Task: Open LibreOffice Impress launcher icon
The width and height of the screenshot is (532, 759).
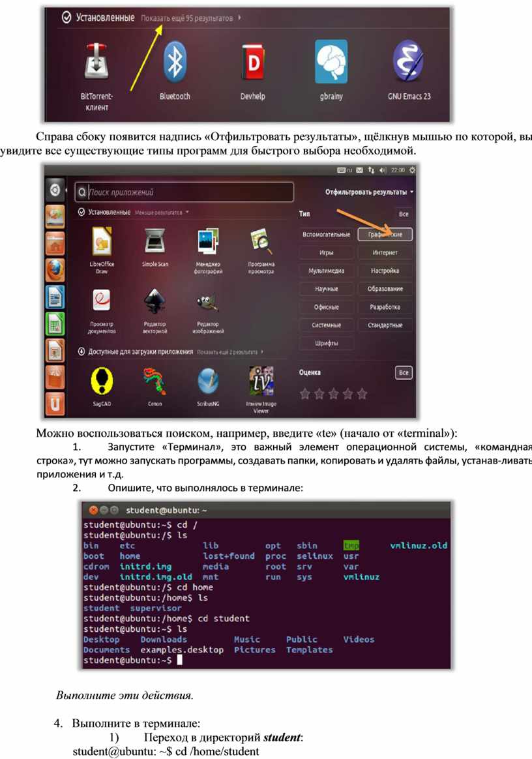Action: 55,350
